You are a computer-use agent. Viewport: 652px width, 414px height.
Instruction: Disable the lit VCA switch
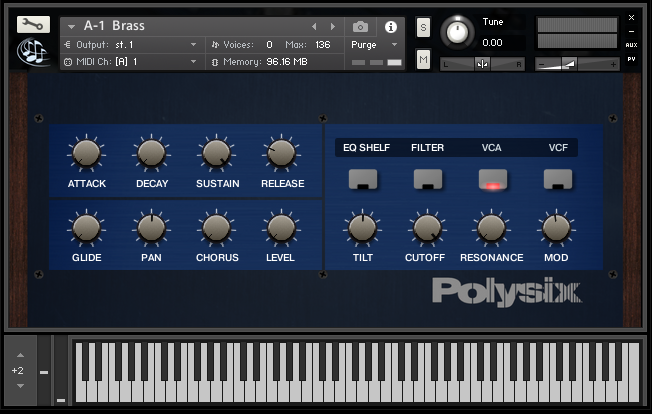492,180
